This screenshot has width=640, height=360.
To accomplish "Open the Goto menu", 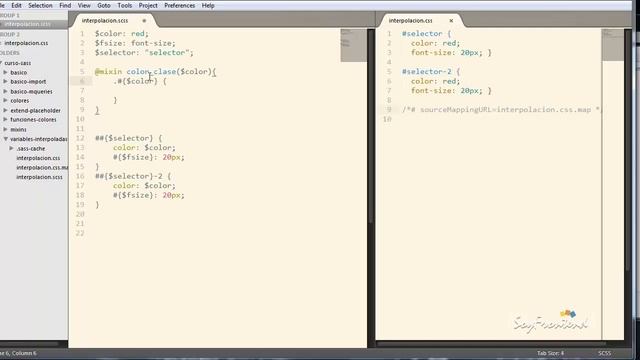I will [104, 6].
